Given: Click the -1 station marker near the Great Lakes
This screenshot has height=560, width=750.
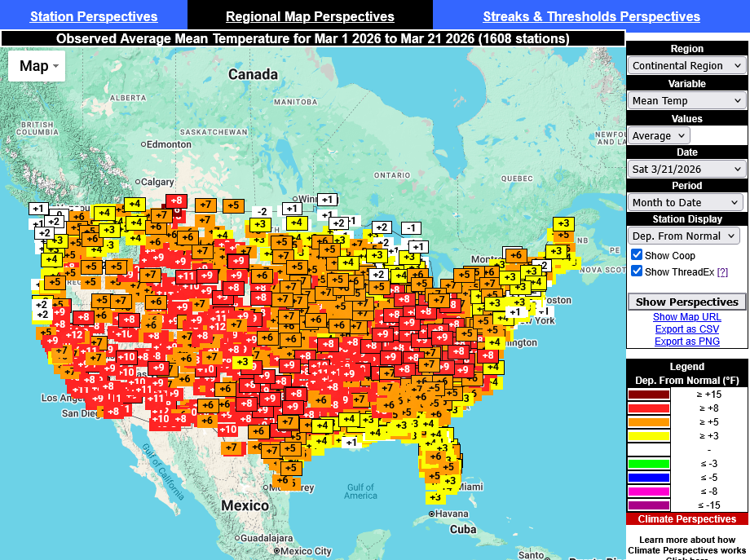Looking at the screenshot, I should (x=411, y=228).
